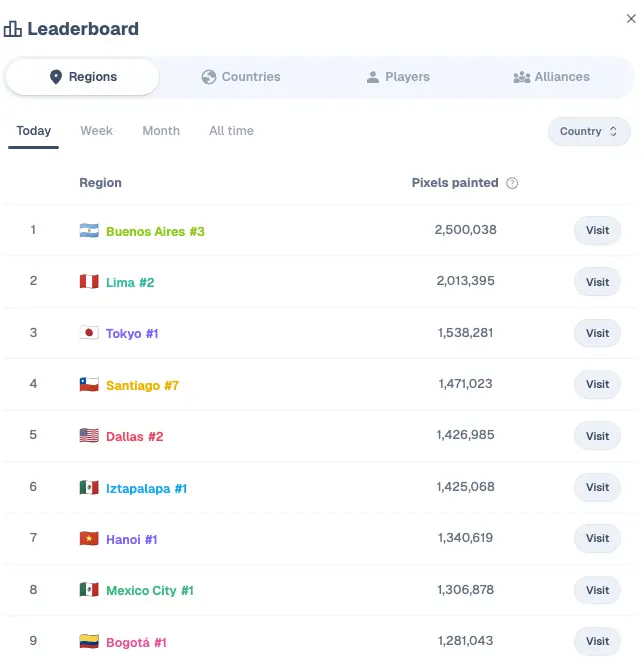Click the Argentina flag icon
644x663 pixels.
tap(89, 231)
